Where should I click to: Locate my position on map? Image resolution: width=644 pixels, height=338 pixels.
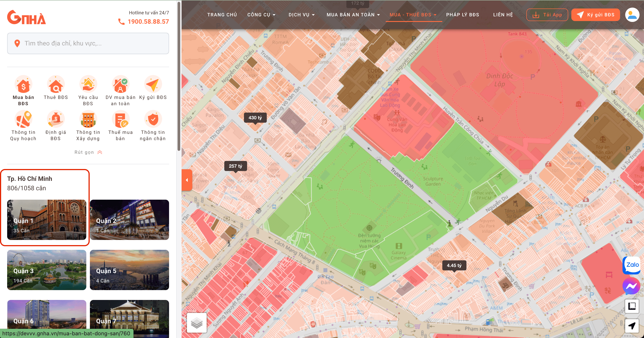coord(632,326)
